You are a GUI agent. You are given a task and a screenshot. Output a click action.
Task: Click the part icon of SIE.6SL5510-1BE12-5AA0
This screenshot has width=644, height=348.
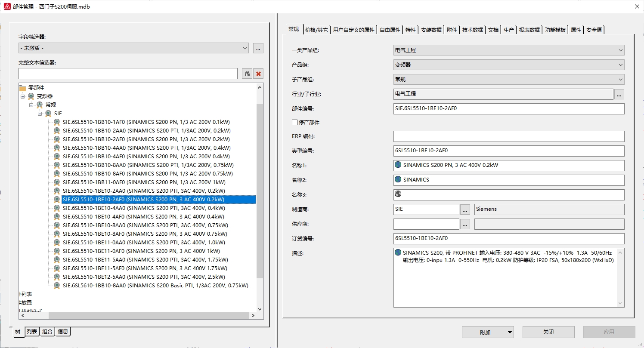[57, 277]
